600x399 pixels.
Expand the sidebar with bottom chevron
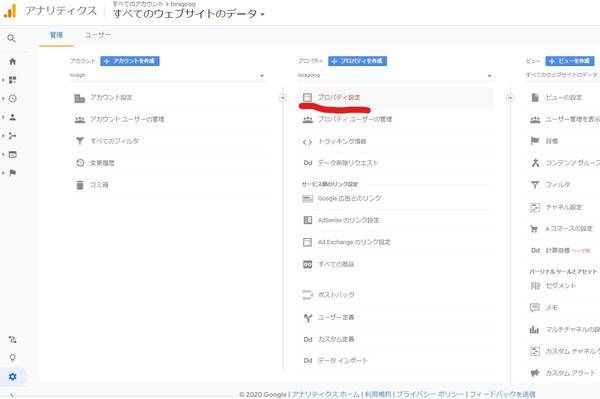coord(12,395)
